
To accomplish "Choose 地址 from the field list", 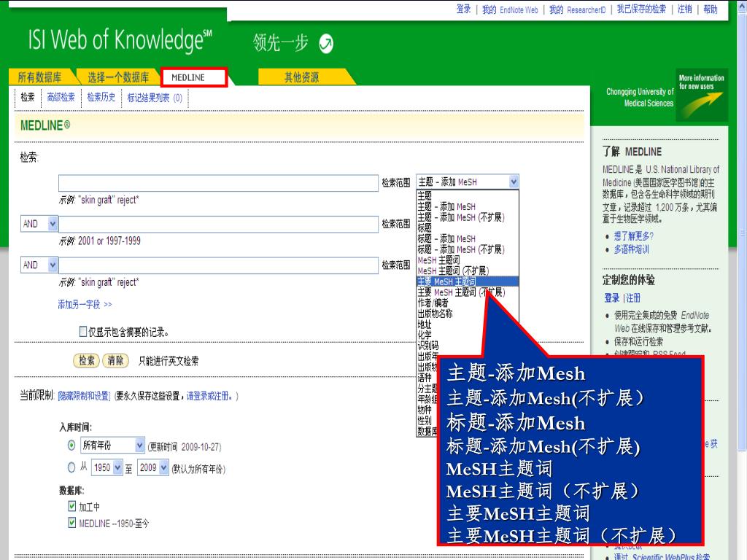I will pos(425,324).
